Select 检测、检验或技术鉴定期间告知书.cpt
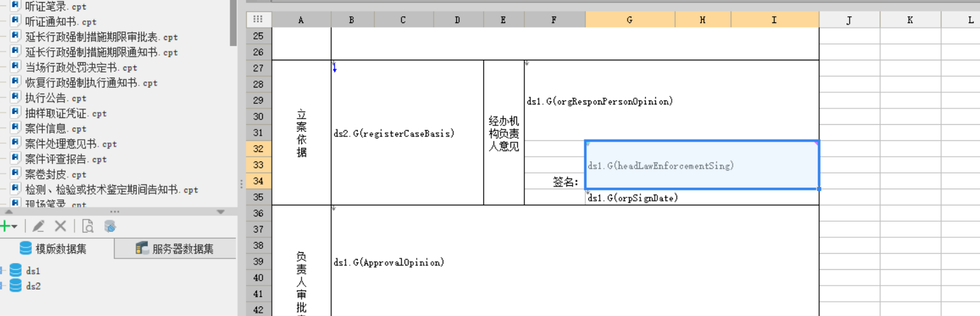Viewport: 980px width, 316px height. point(112,190)
